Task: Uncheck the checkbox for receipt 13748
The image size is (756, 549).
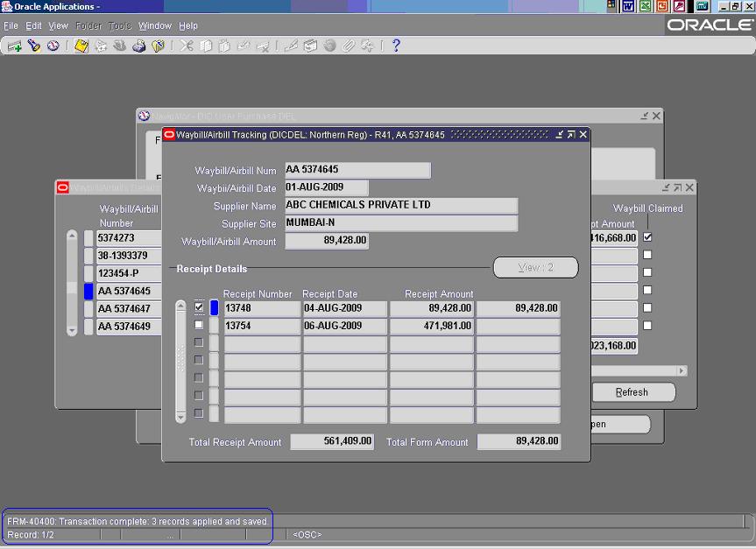Action: point(199,306)
